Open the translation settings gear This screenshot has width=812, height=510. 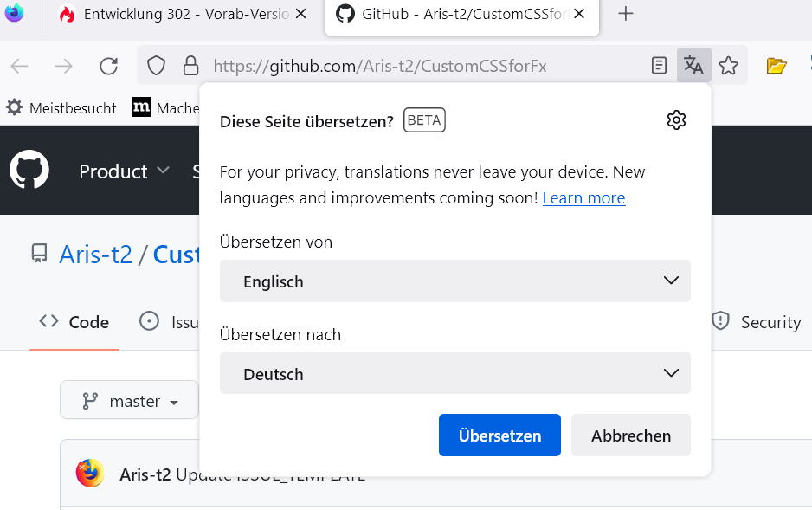pos(676,120)
